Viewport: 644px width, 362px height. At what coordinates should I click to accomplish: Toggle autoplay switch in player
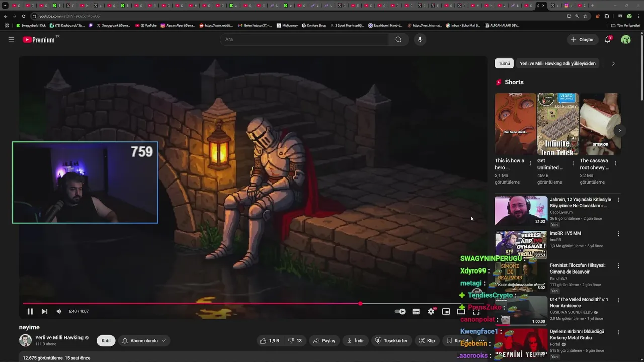click(400, 311)
